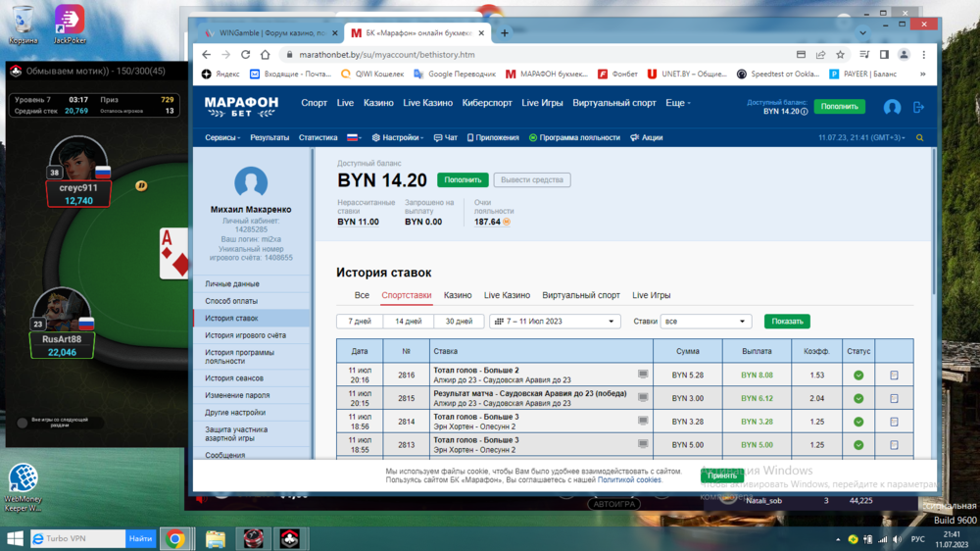Viewport: 980px width, 551px height.
Task: Open the Чат chat icon link
Action: point(446,138)
